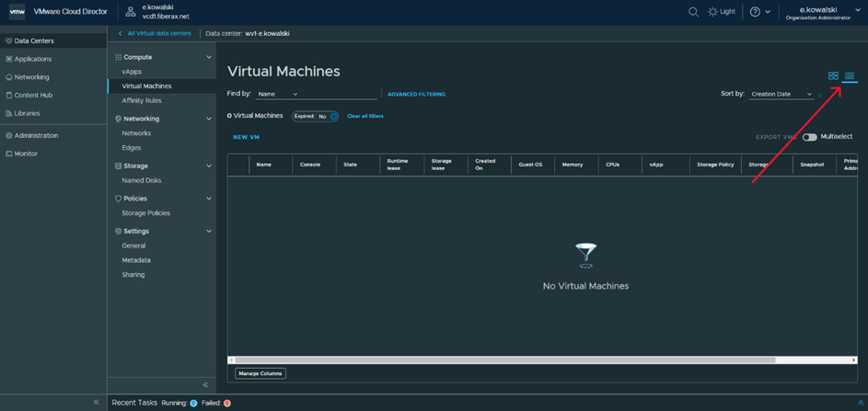Toggle the Multiselect switch

809,137
